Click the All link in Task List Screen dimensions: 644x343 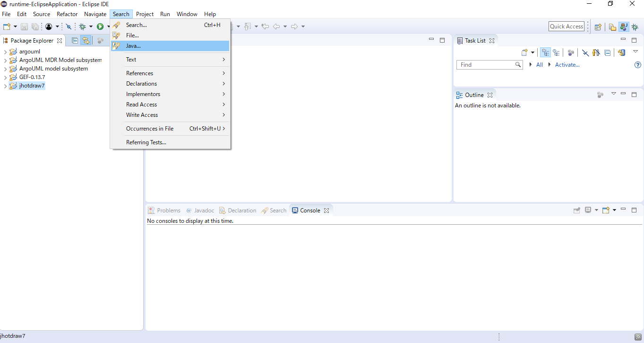[x=540, y=65]
